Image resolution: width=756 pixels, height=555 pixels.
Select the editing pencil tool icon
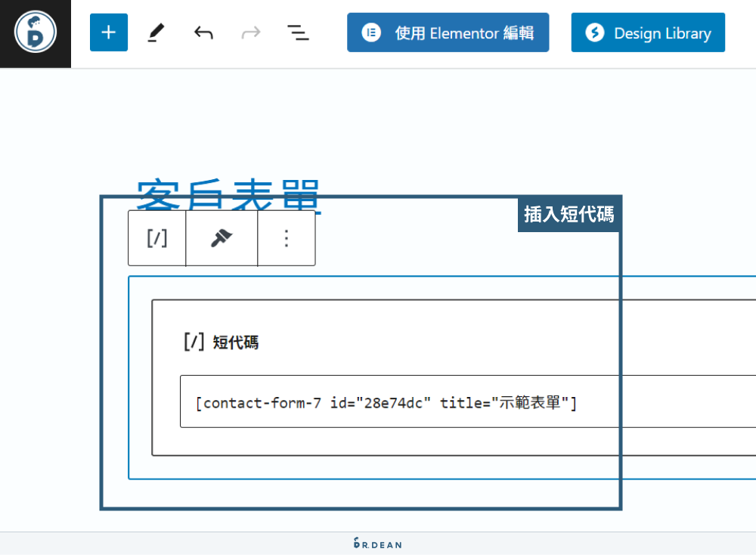[156, 32]
